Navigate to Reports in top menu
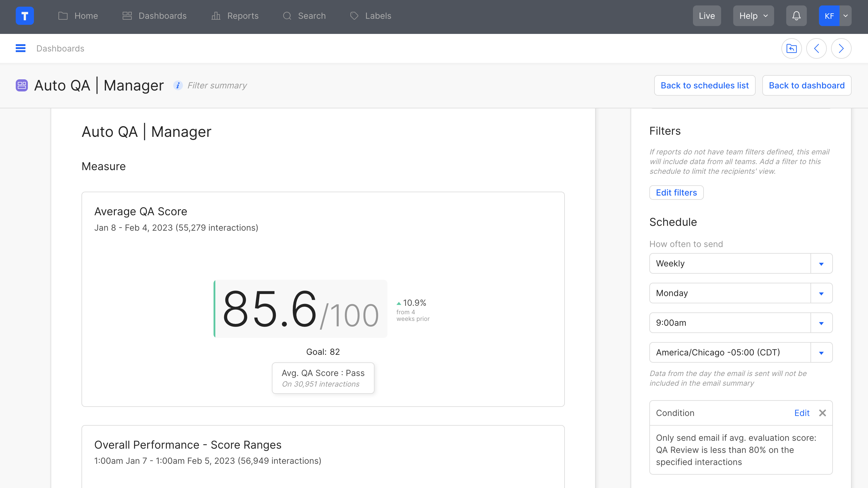The width and height of the screenshot is (868, 488). [x=235, y=16]
